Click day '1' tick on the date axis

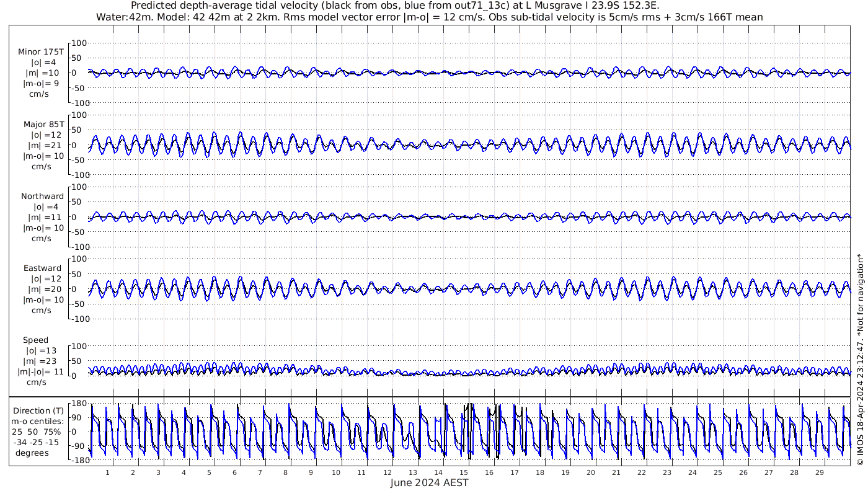click(107, 472)
